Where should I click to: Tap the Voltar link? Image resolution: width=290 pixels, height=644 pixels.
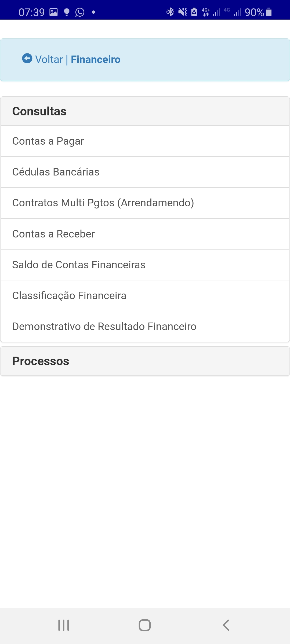point(49,60)
